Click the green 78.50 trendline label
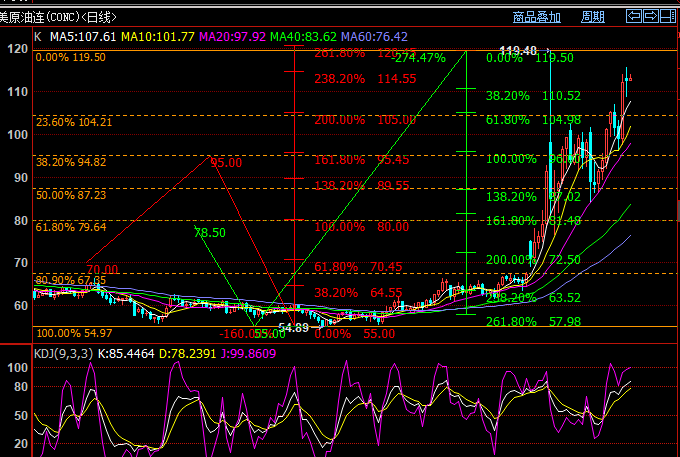The height and width of the screenshot is (457, 680). click(209, 232)
